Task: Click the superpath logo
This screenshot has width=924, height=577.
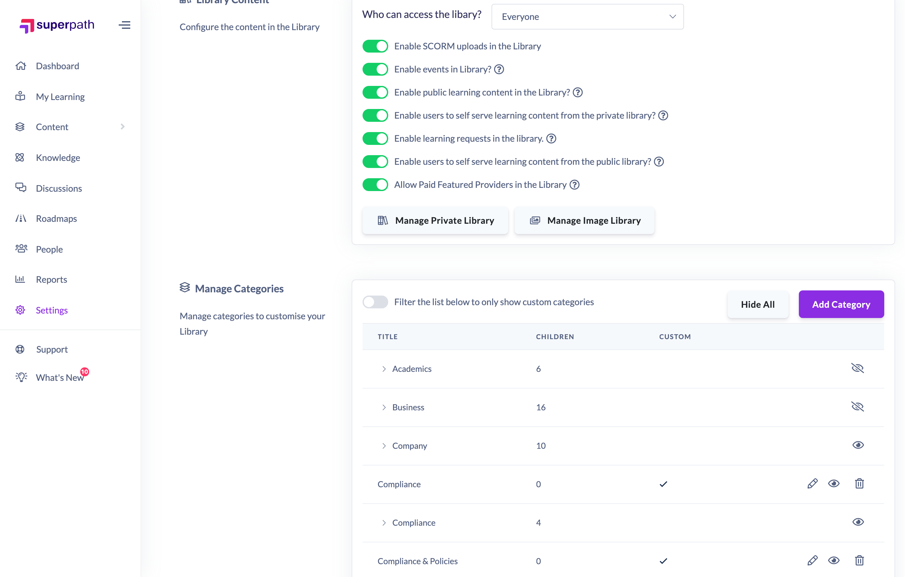Action: [56, 25]
